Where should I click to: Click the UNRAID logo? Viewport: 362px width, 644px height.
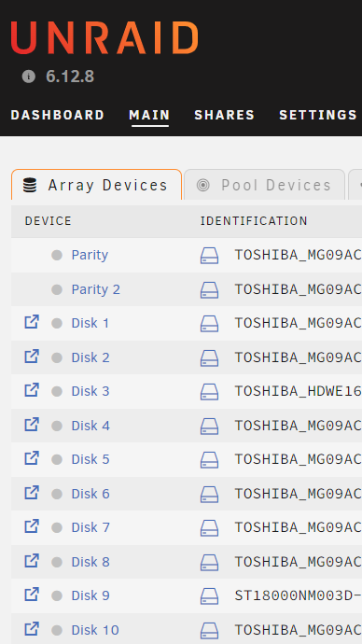pyautogui.click(x=105, y=37)
